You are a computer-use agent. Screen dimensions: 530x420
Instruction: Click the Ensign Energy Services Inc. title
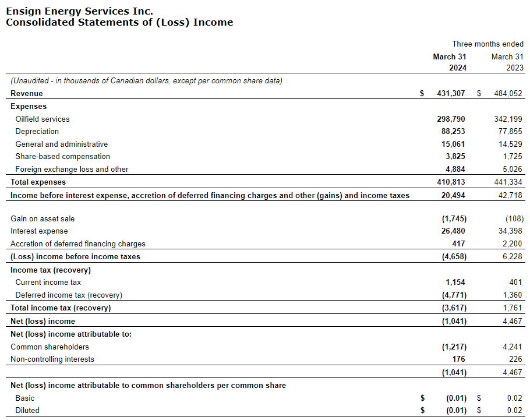[79, 11]
